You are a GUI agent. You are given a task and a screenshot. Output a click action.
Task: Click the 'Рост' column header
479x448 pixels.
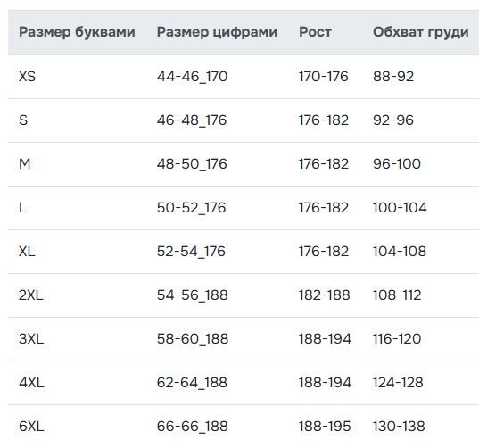(315, 32)
